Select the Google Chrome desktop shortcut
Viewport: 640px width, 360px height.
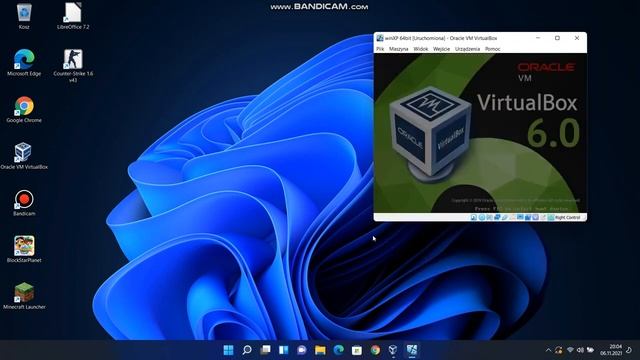coord(24,109)
